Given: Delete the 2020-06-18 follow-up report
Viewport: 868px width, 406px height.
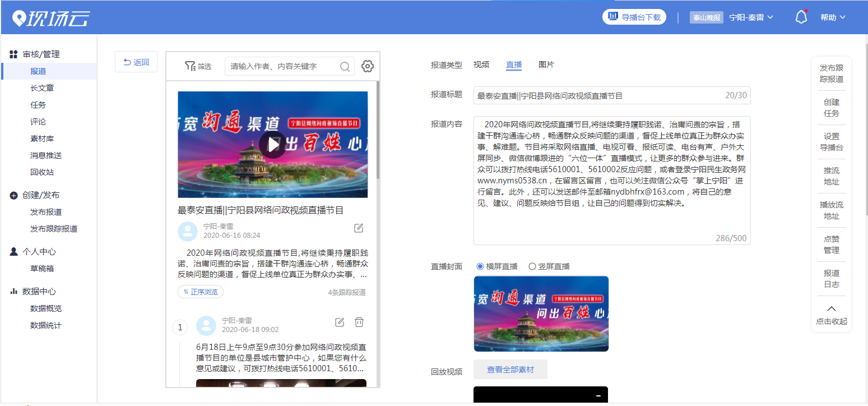Looking at the screenshot, I should click(x=359, y=322).
